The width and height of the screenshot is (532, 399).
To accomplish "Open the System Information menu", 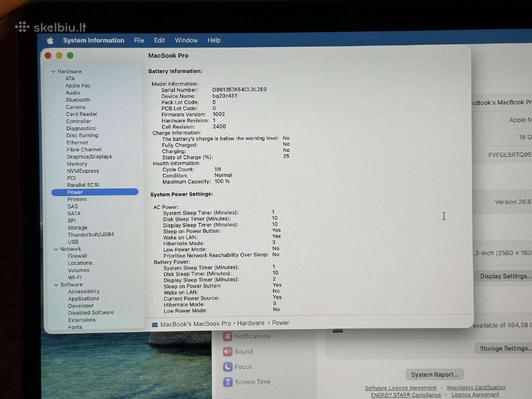I will click(x=94, y=40).
